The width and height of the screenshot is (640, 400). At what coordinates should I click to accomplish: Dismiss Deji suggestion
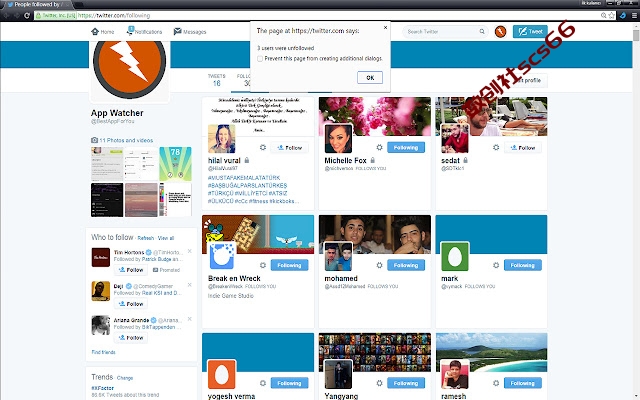point(189,285)
